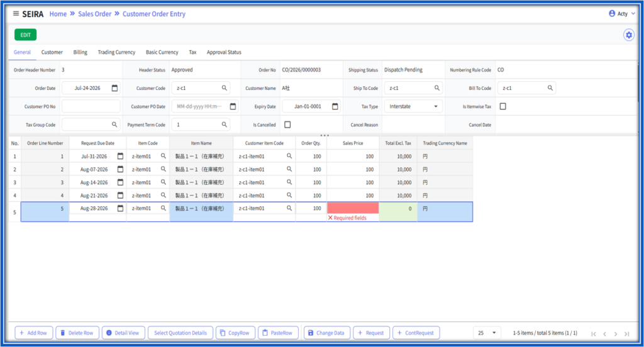Open the 25 page size dropdown
Screen dimensions: 644x347
(x=487, y=333)
